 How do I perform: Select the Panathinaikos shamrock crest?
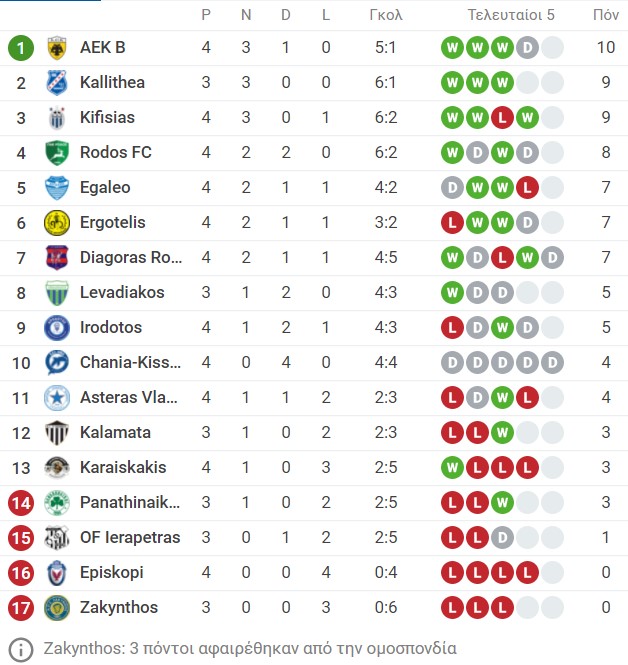[x=57, y=503]
